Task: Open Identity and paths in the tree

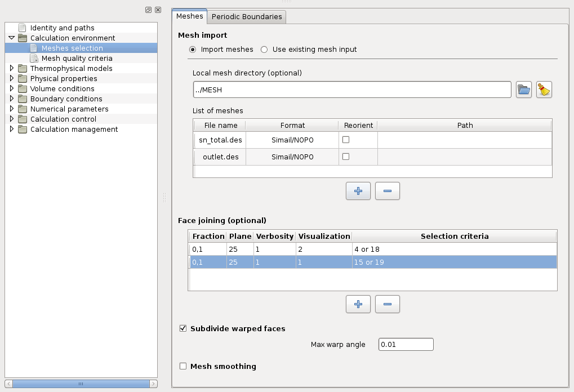Action: point(62,28)
